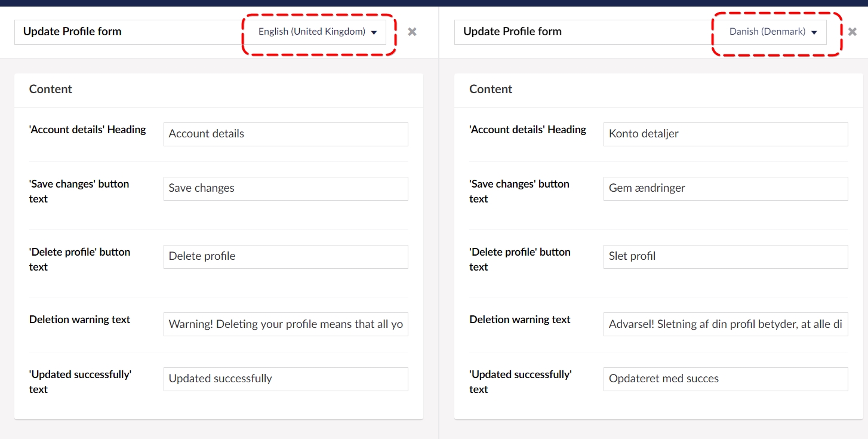868x439 pixels.
Task: Click the 'Delete profile' input field
Action: [x=286, y=256]
